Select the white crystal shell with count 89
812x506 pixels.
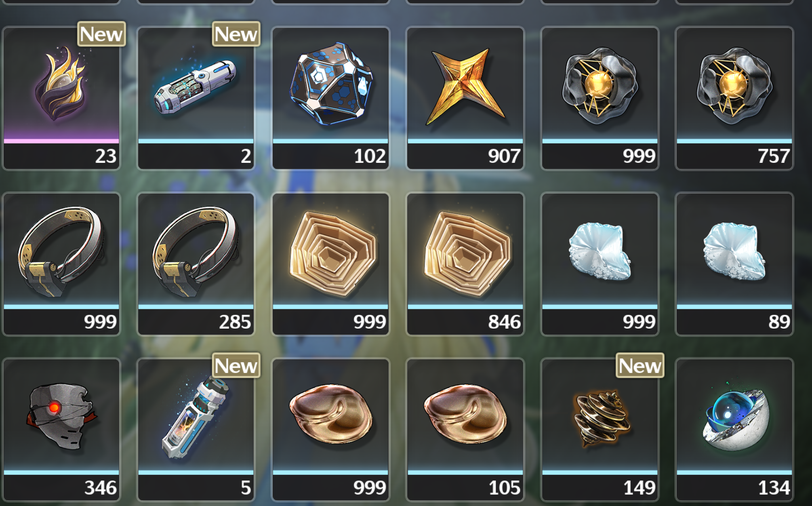tap(734, 264)
